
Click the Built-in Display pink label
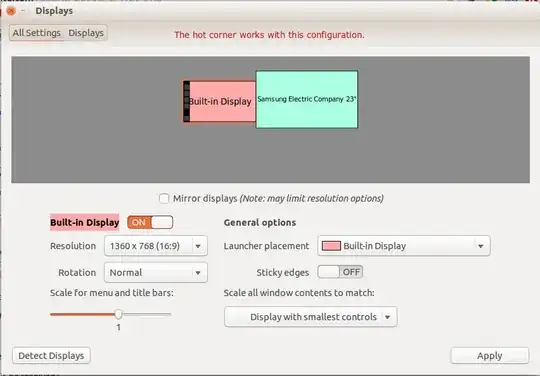pyautogui.click(x=84, y=222)
